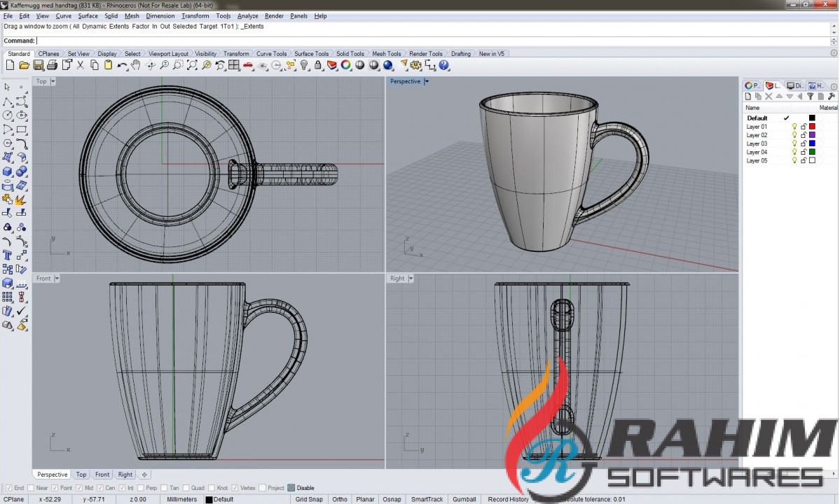Switch to the Curve Tools toolbar tab

pyautogui.click(x=271, y=53)
